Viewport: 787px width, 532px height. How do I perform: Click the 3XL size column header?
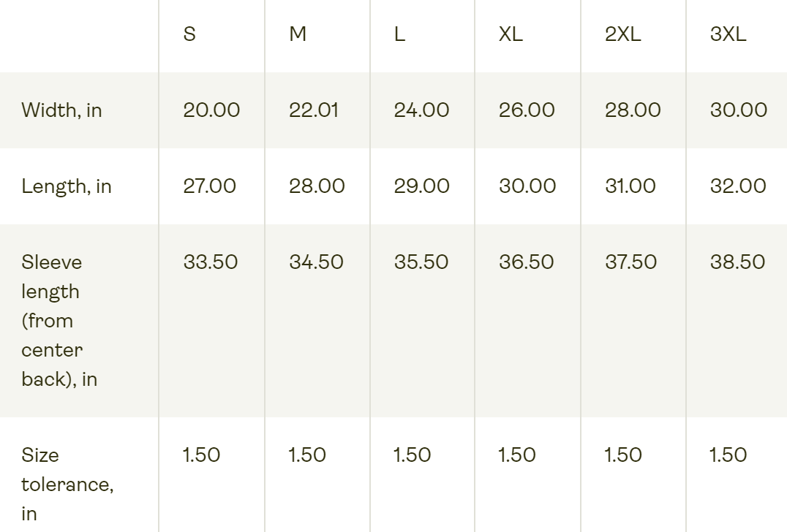728,34
